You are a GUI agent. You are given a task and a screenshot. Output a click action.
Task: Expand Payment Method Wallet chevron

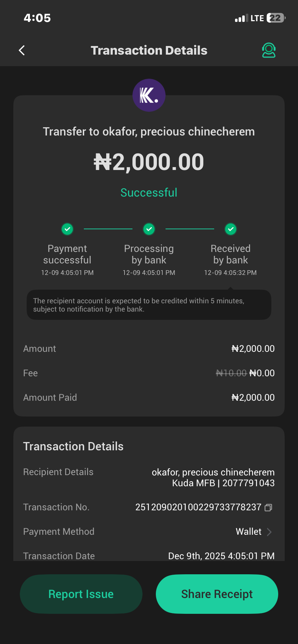click(269, 532)
